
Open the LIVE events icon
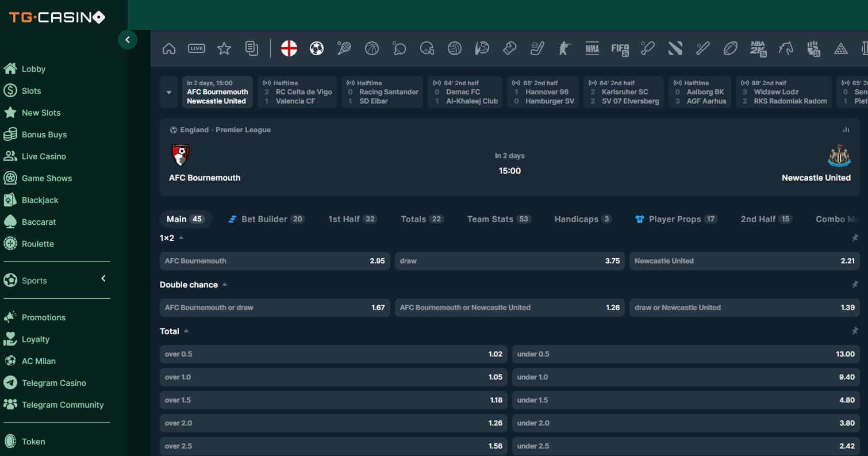point(197,49)
